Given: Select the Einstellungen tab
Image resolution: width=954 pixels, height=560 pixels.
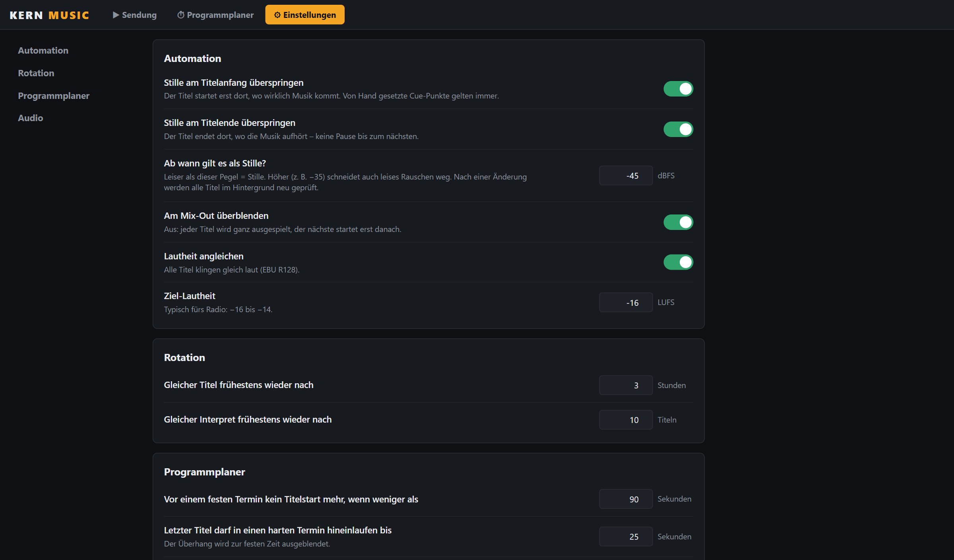Looking at the screenshot, I should point(305,15).
